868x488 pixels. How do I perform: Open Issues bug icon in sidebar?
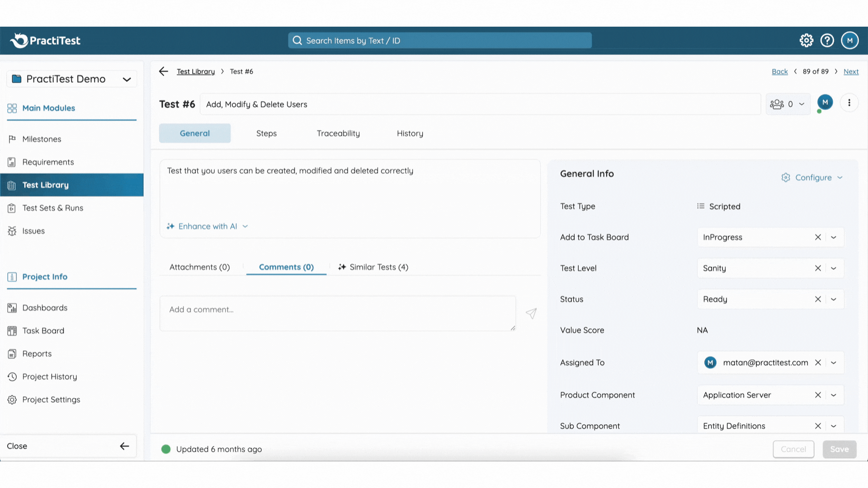12,231
